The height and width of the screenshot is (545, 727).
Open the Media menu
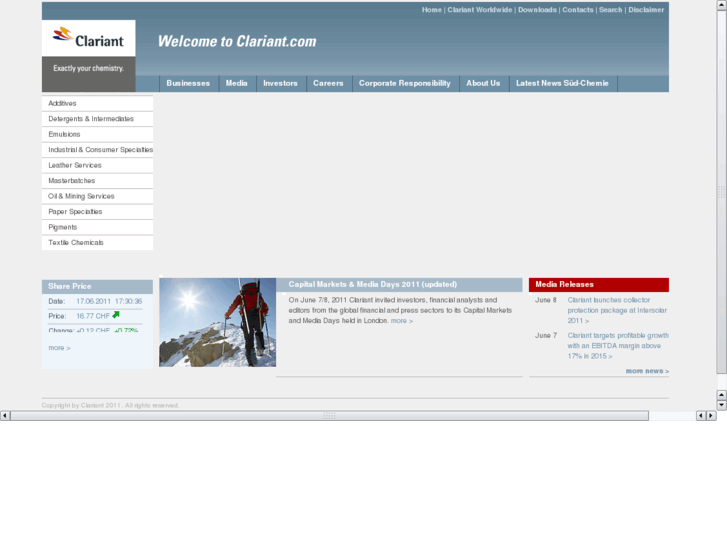coord(236,83)
